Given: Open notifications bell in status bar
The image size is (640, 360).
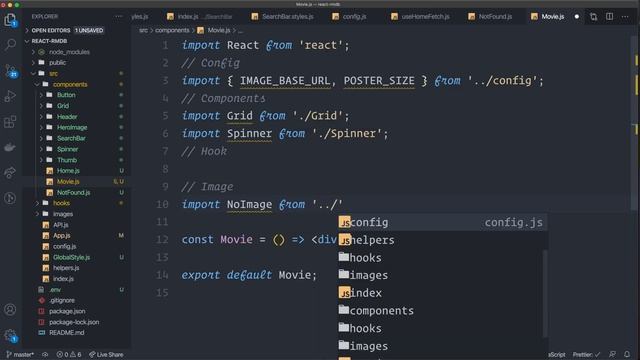Looking at the screenshot, I should click(627, 354).
